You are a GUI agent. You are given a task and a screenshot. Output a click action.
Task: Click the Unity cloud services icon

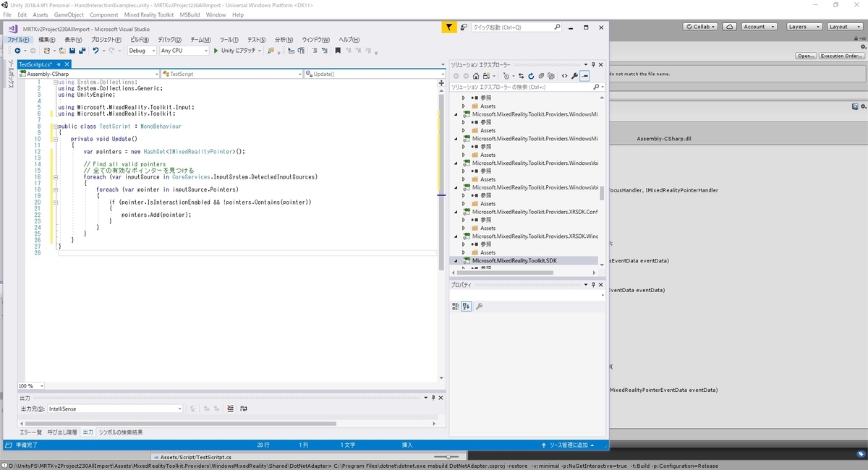pyautogui.click(x=731, y=27)
